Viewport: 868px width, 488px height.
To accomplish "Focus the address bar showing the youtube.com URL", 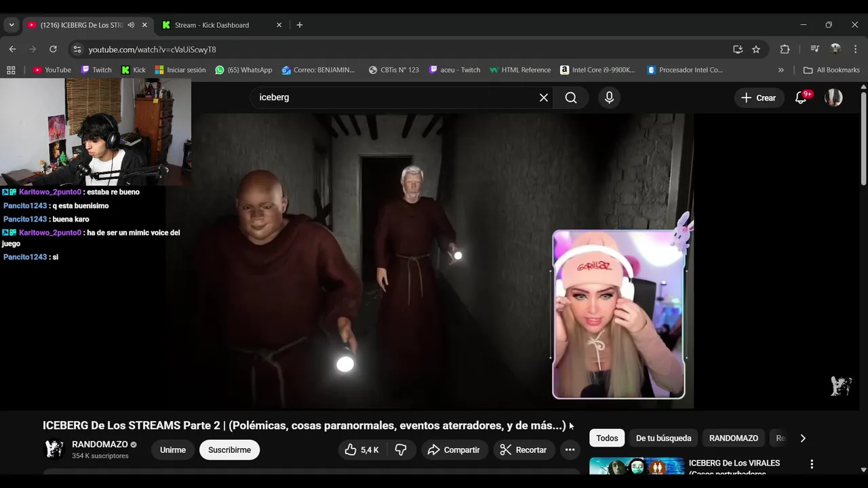I will pyautogui.click(x=407, y=49).
